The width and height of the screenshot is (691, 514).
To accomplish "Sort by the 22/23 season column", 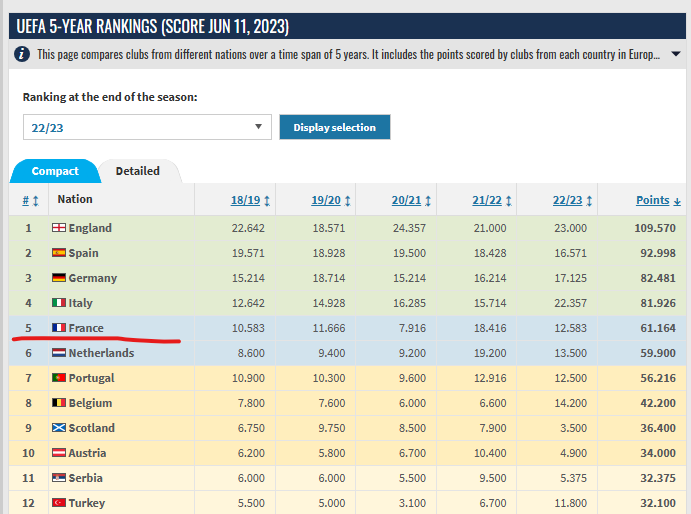I will point(571,200).
